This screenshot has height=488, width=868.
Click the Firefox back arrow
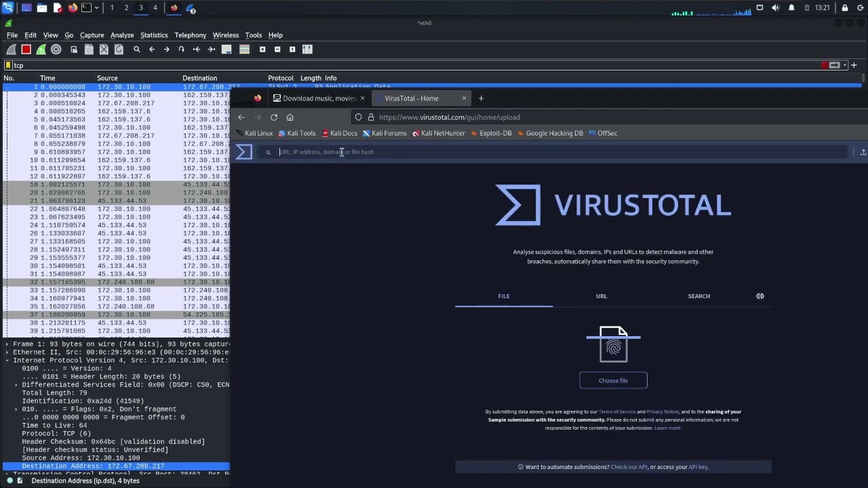click(x=241, y=117)
